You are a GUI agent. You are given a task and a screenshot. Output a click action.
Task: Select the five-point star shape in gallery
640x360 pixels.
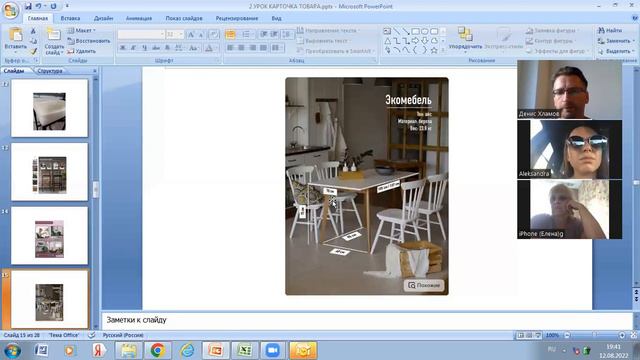[434, 50]
